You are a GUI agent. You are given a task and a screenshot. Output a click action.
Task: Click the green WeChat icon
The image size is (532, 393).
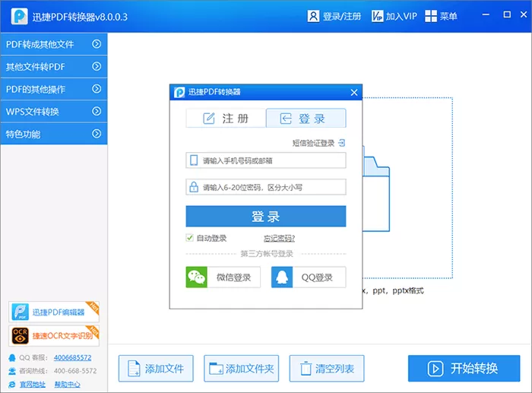(x=196, y=277)
